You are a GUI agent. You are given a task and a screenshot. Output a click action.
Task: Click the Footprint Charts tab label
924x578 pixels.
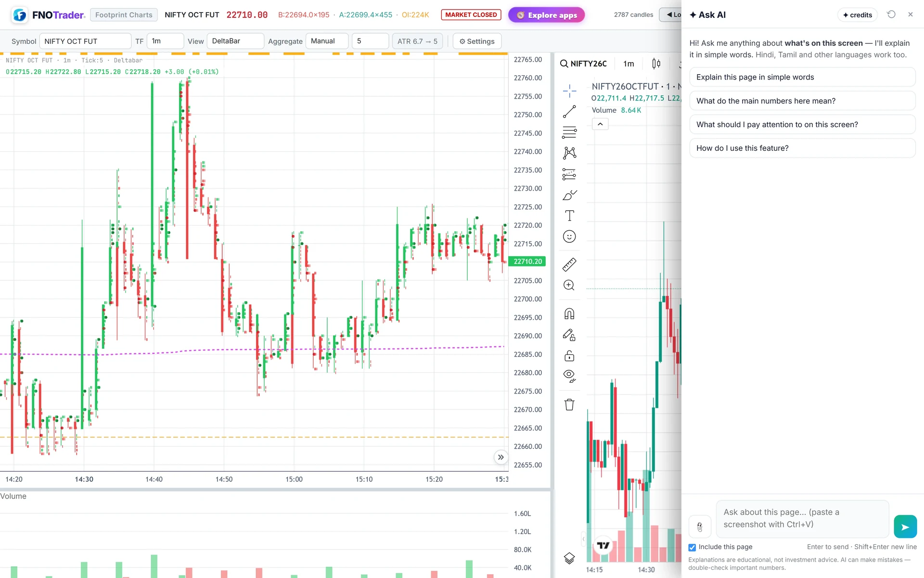[124, 15]
